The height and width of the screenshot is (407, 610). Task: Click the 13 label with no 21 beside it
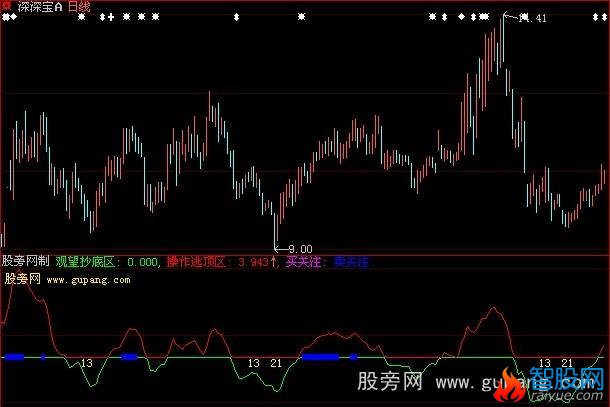click(x=87, y=363)
